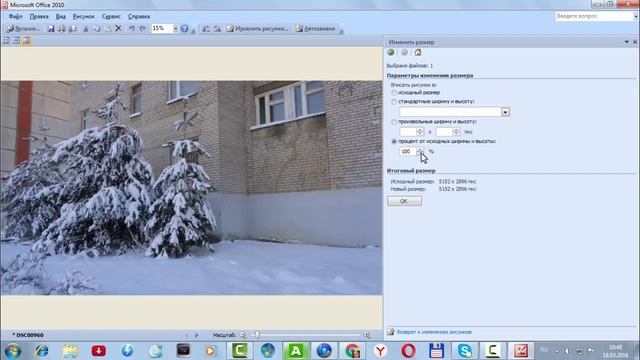
Task: Click the percent field showing 100
Action: [x=408, y=151]
